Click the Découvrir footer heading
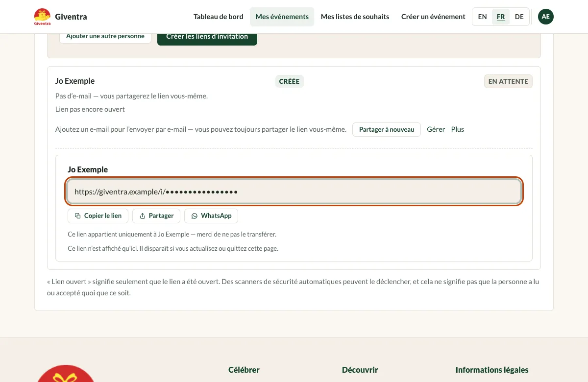This screenshot has width=588, height=382. tap(360, 370)
